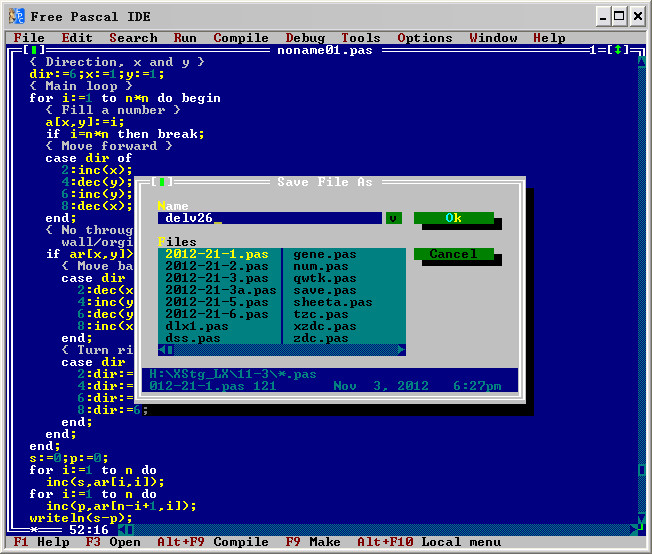Click the Name label in Save dialog
Viewport: 652px width, 554px height.
173,206
